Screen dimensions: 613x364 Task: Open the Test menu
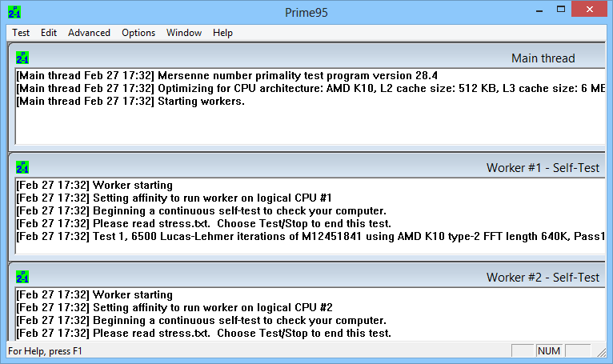[21, 33]
